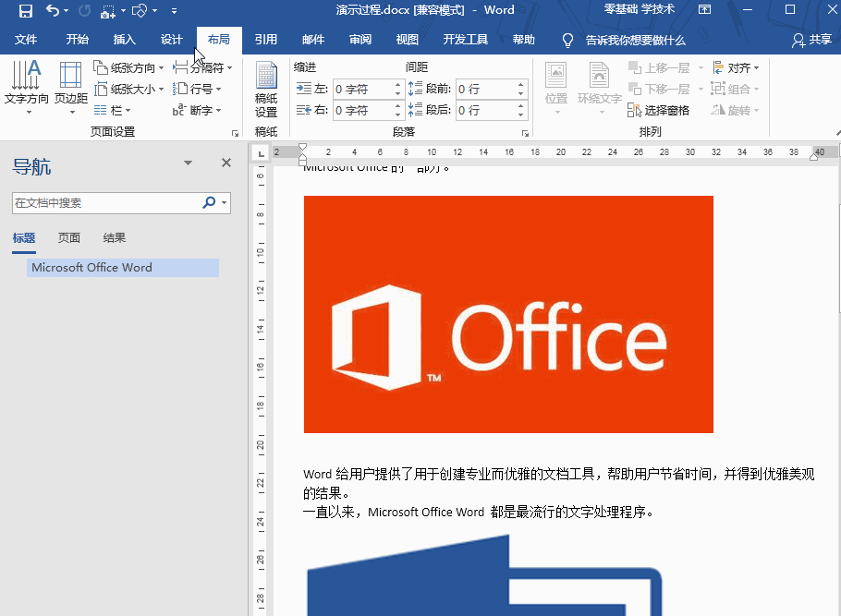Open the search options dropdown arrow
The height and width of the screenshot is (616, 841).
point(225,203)
